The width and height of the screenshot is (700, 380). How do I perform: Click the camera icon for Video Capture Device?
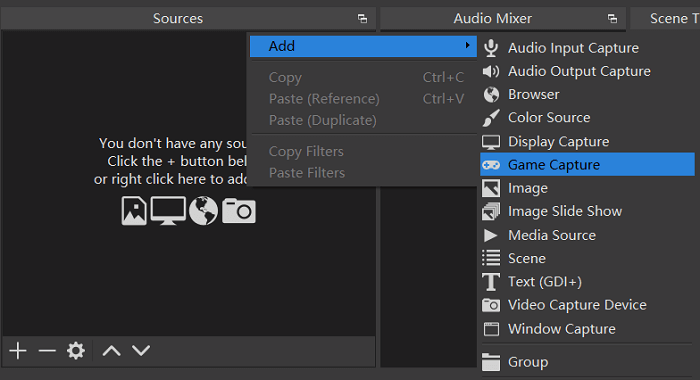pos(491,305)
